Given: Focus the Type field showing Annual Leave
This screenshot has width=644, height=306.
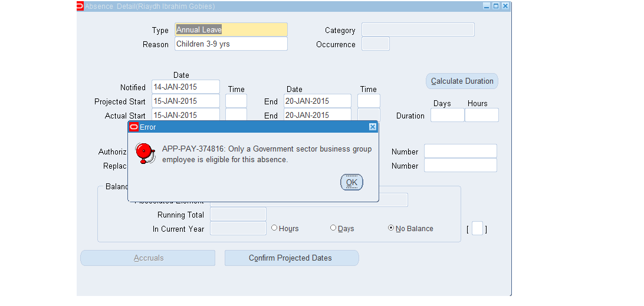Looking at the screenshot, I should 231,30.
